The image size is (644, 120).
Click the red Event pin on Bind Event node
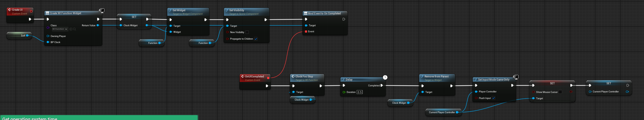pos(306,32)
